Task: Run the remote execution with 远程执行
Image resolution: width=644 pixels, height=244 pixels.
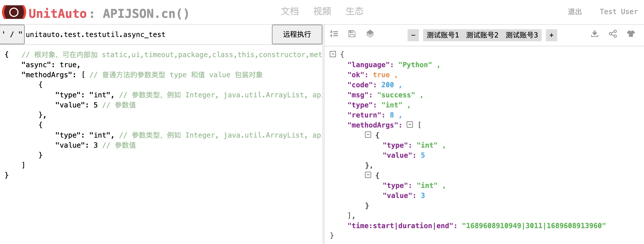Action: point(297,34)
